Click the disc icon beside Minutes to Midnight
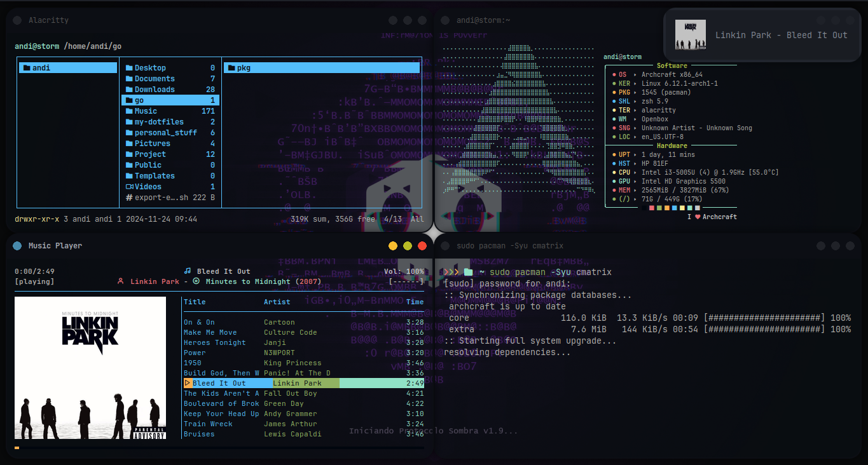This screenshot has width=868, height=465. tap(196, 281)
